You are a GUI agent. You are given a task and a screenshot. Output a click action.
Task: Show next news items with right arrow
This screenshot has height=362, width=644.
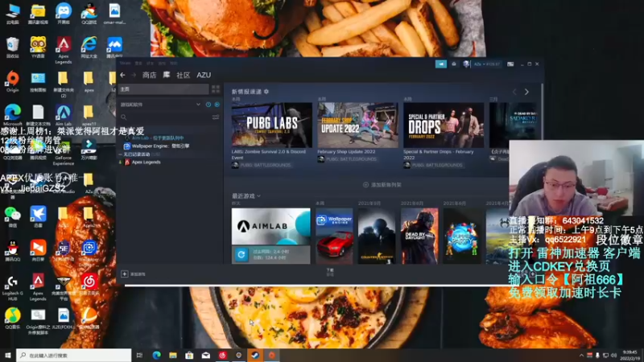click(x=526, y=92)
